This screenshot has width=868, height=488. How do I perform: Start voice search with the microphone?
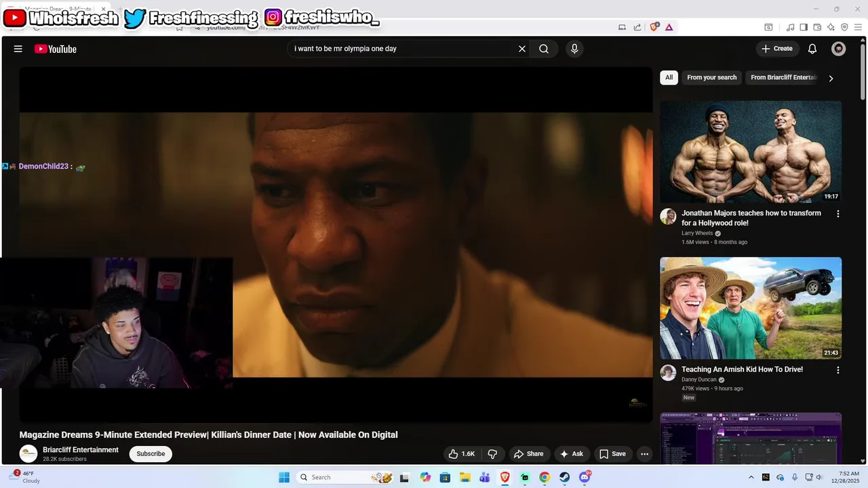[x=574, y=49]
